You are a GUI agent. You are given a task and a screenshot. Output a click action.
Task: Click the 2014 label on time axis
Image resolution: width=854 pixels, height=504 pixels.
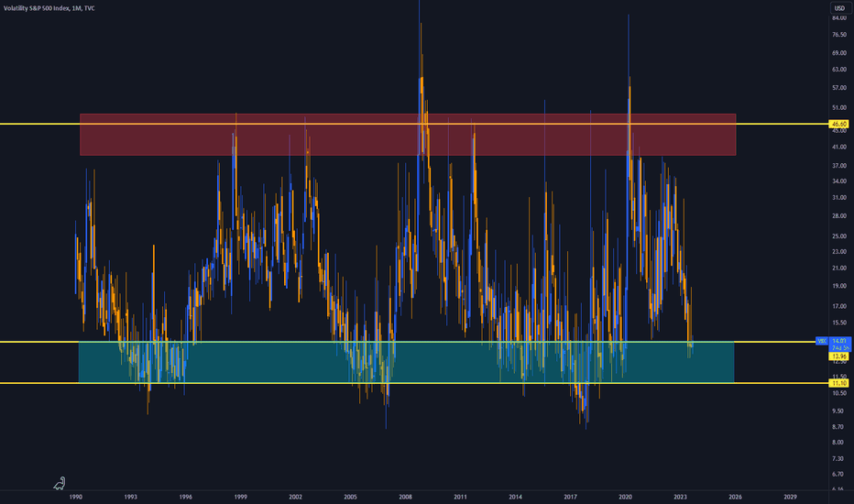point(515,497)
